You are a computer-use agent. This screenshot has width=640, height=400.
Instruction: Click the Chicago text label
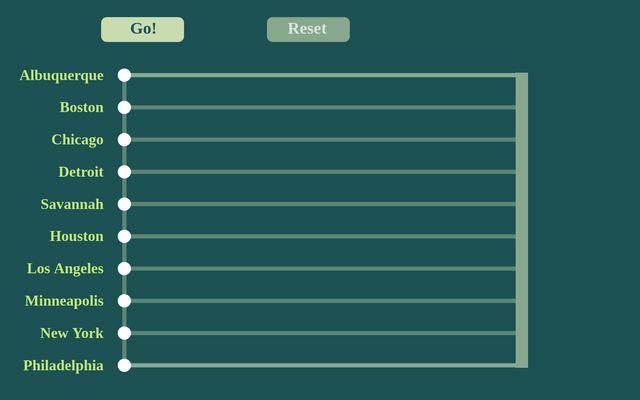77,140
